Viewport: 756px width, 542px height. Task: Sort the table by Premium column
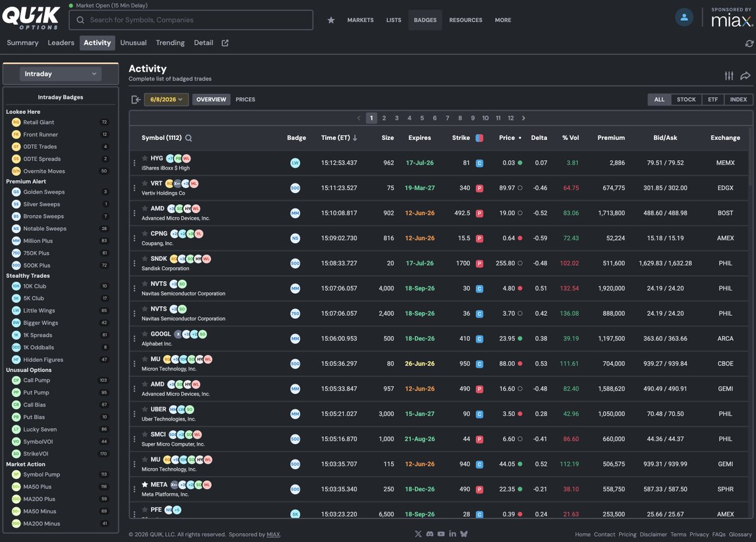[x=611, y=138]
